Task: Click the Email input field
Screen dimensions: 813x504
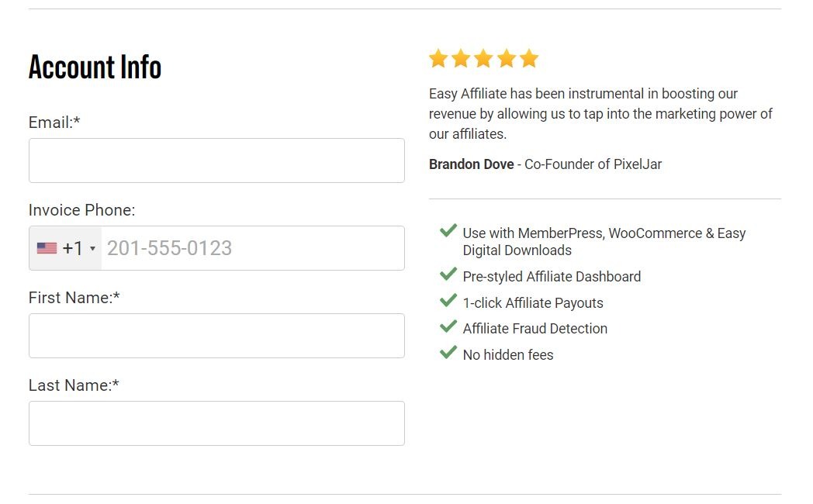Action: 216,160
